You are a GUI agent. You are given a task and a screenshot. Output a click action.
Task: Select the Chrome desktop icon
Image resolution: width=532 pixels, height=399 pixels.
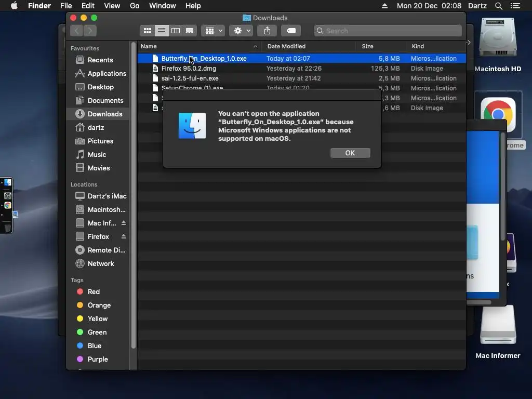pos(498,115)
